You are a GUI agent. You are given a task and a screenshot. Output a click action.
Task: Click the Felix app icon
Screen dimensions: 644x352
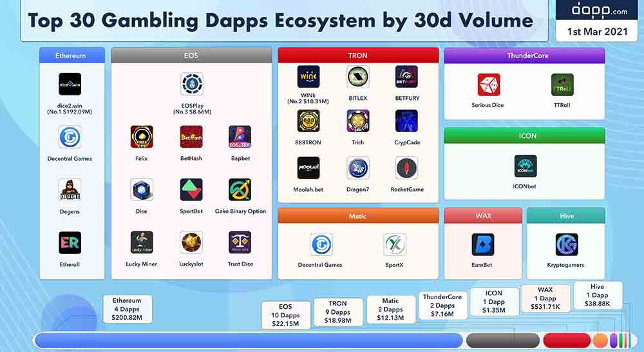click(142, 137)
